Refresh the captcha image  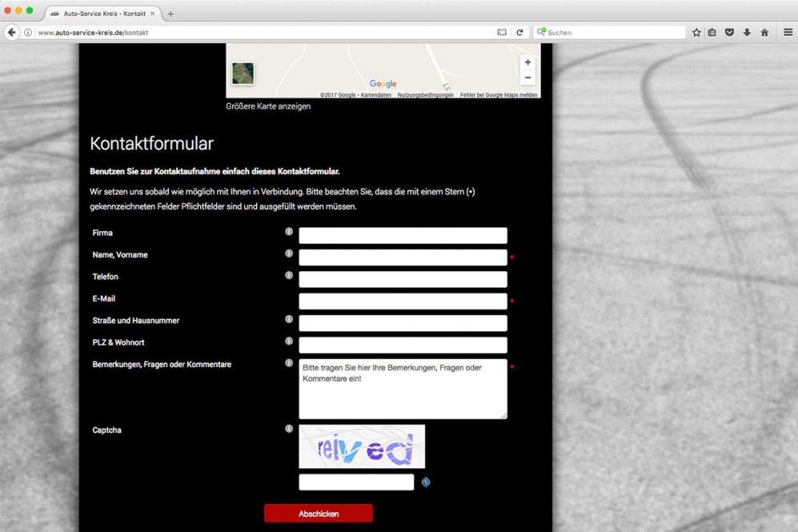(426, 482)
